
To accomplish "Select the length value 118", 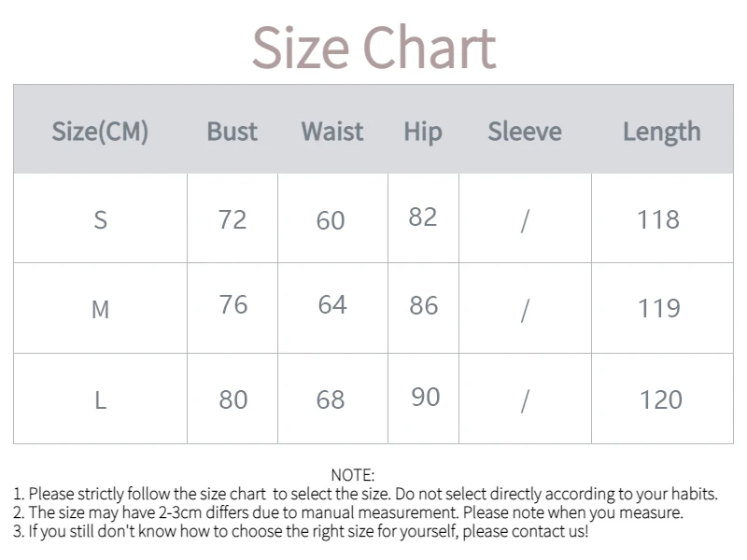I will coord(657,219).
